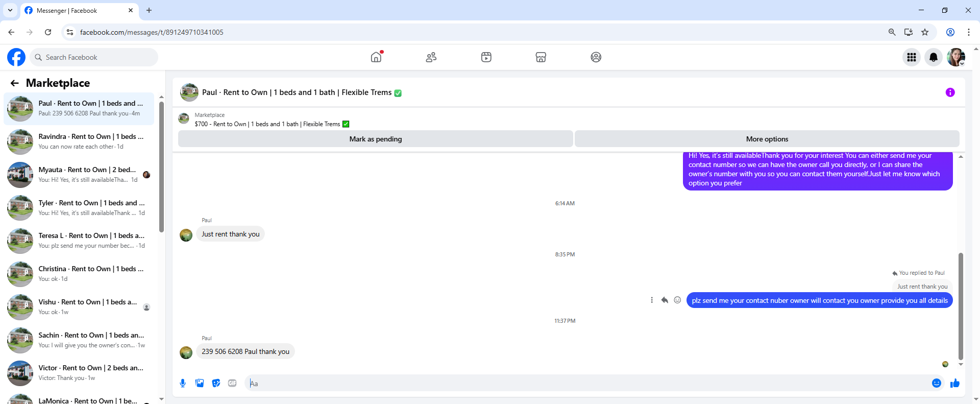Open the $700 Rent to Own listing link
The height and width of the screenshot is (404, 980).
pos(272,124)
